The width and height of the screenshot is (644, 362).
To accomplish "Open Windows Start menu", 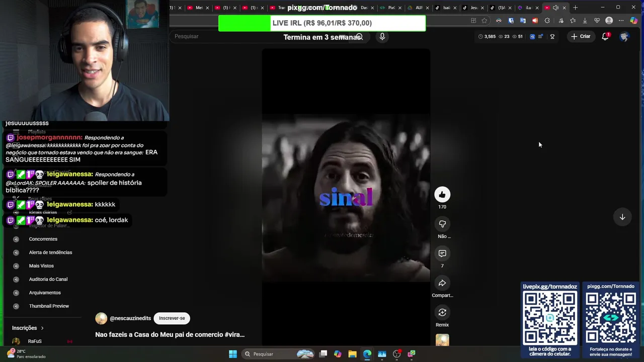I will (233, 354).
